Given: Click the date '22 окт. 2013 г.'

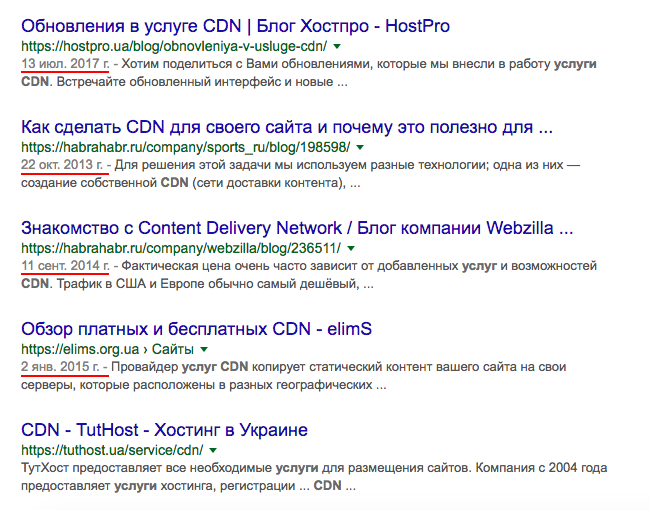Looking at the screenshot, I should pyautogui.click(x=65, y=164).
